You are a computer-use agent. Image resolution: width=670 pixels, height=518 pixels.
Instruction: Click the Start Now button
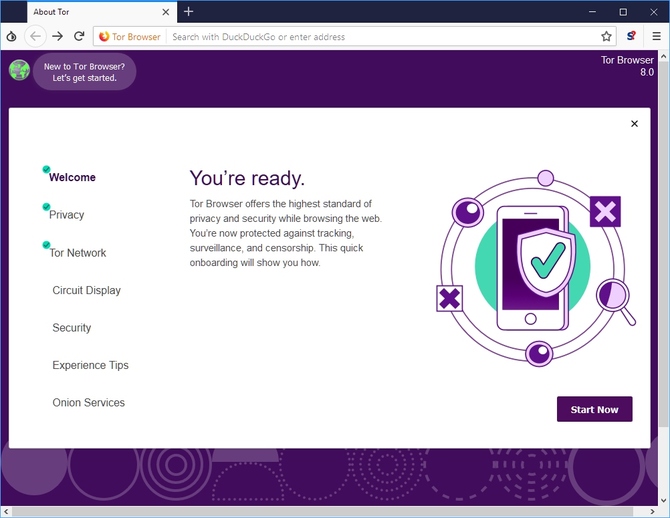coord(594,409)
